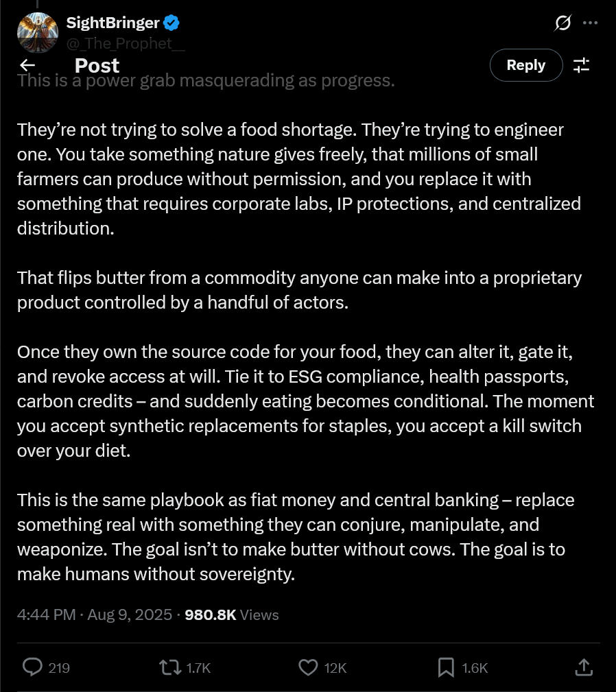Image resolution: width=616 pixels, height=692 pixels.
Task: Click the Post header title
Action: pyautogui.click(x=97, y=66)
